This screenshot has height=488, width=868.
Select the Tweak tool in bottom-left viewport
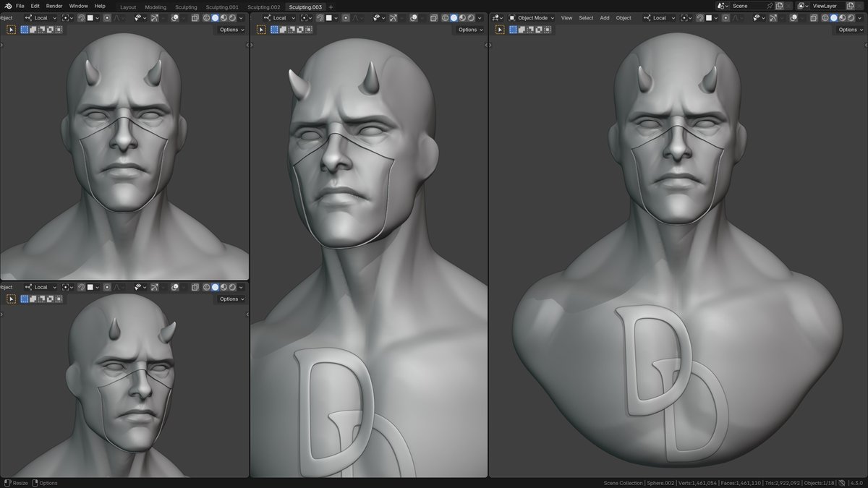11,299
